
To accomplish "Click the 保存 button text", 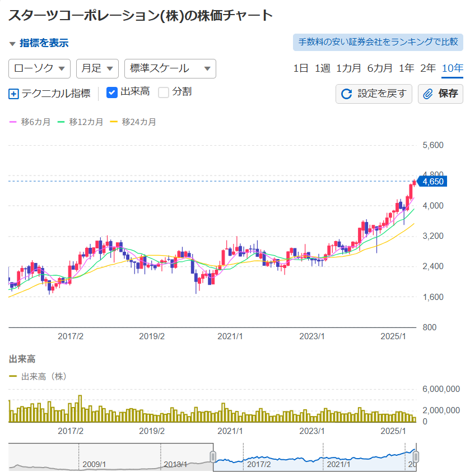I will click(448, 94).
